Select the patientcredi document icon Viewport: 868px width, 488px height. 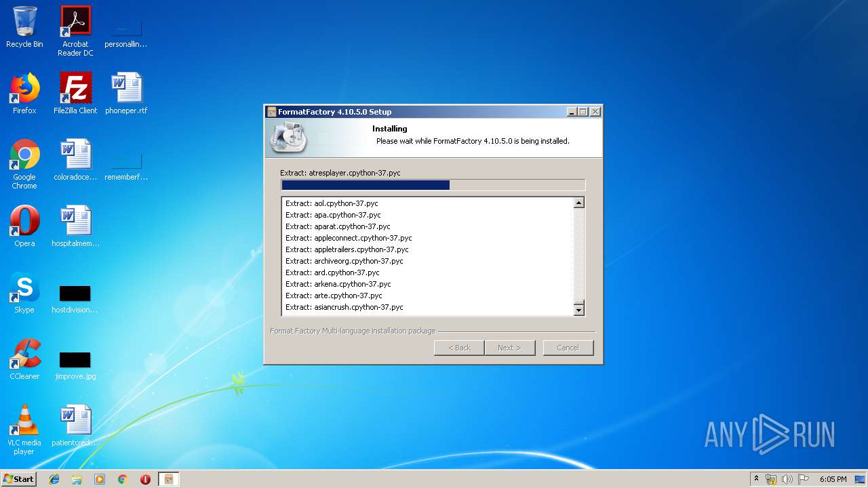(x=75, y=426)
